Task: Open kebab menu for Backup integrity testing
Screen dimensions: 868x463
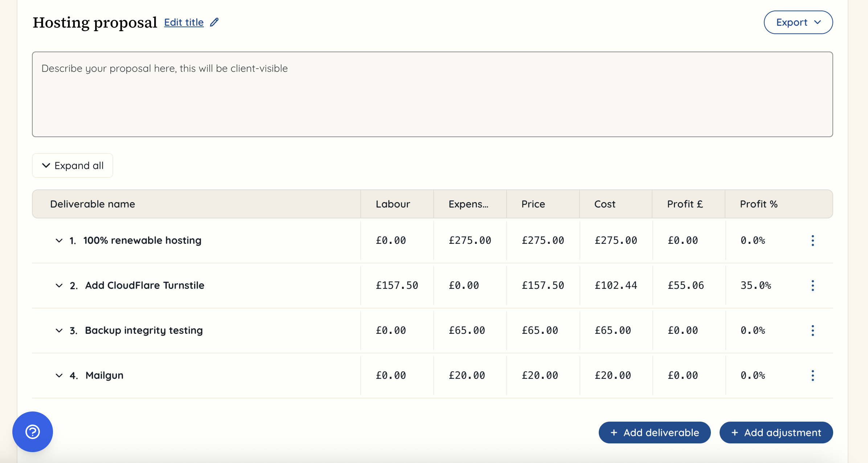Action: tap(813, 331)
